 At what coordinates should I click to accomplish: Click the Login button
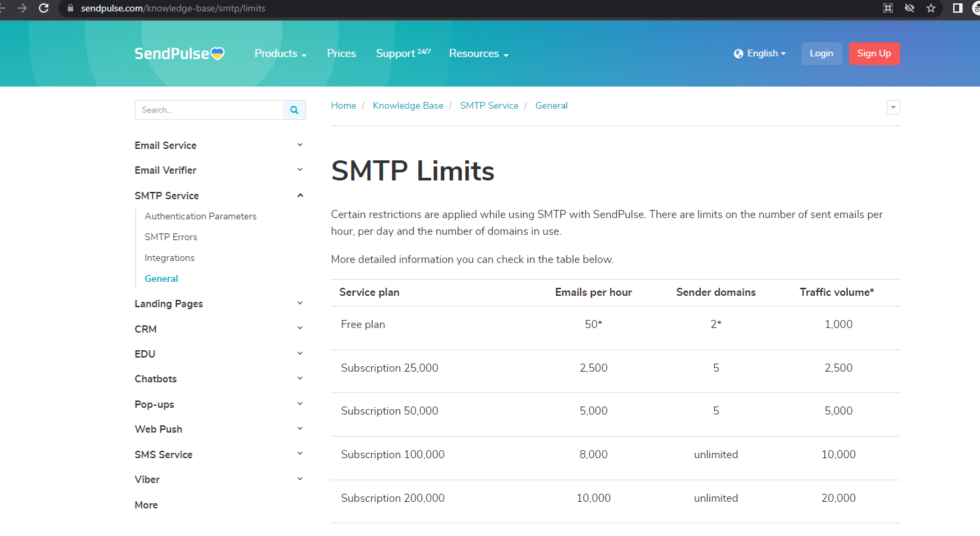click(822, 54)
